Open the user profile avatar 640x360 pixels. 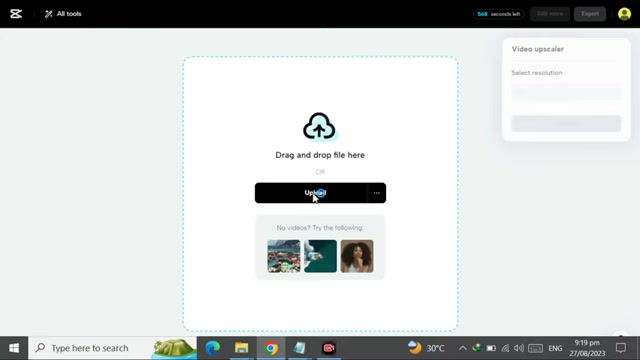[624, 14]
